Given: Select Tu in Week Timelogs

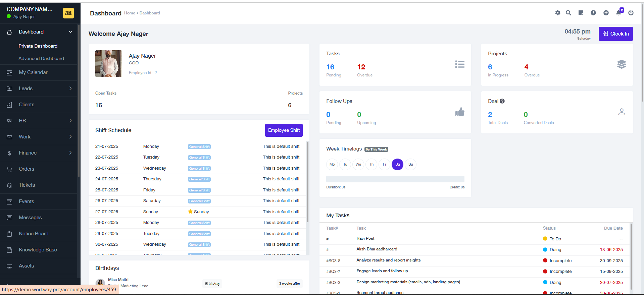Looking at the screenshot, I should point(345,164).
